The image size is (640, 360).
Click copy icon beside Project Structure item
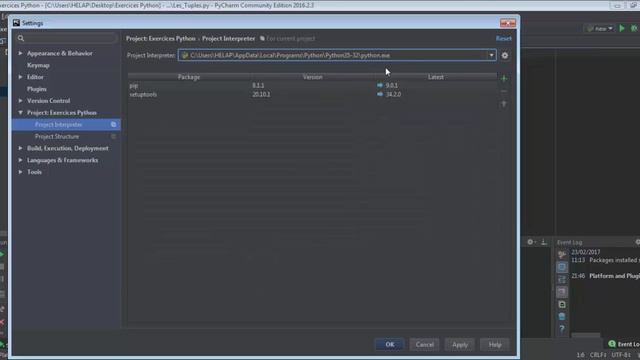point(113,136)
